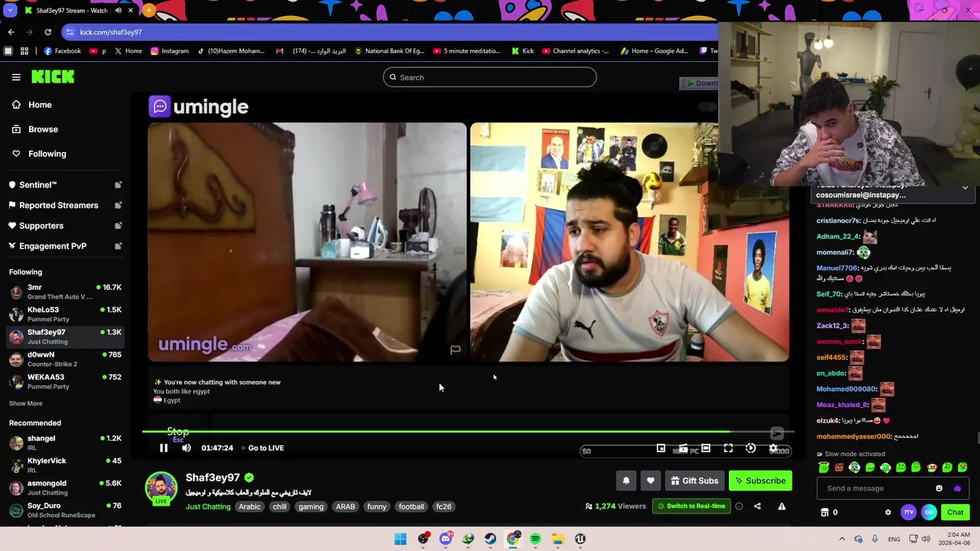Open player playback speed control

tap(750, 448)
